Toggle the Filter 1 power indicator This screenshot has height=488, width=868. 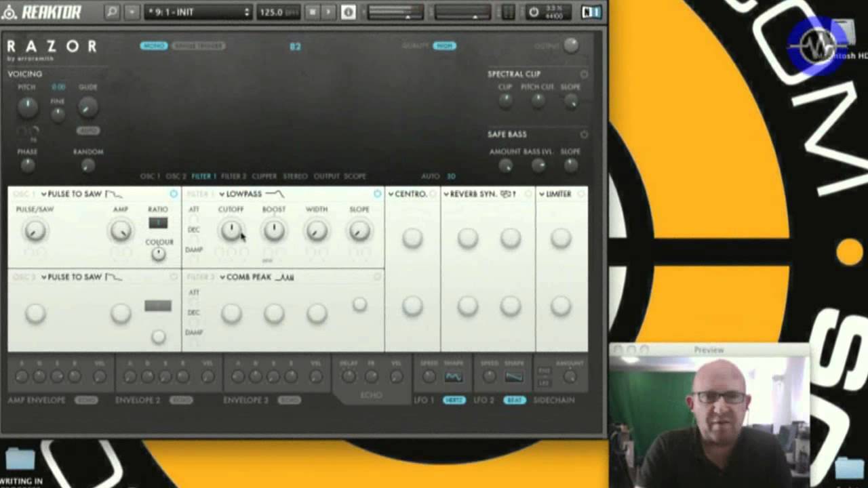coord(377,194)
